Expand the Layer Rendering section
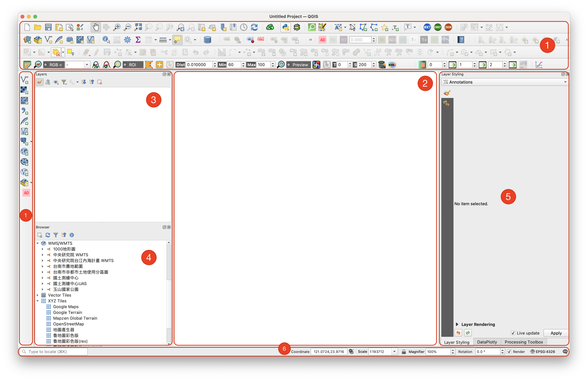 457,324
